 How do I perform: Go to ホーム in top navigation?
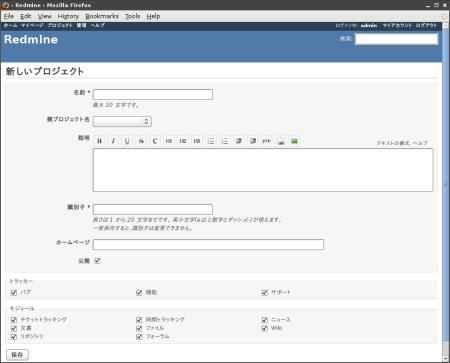click(10, 25)
